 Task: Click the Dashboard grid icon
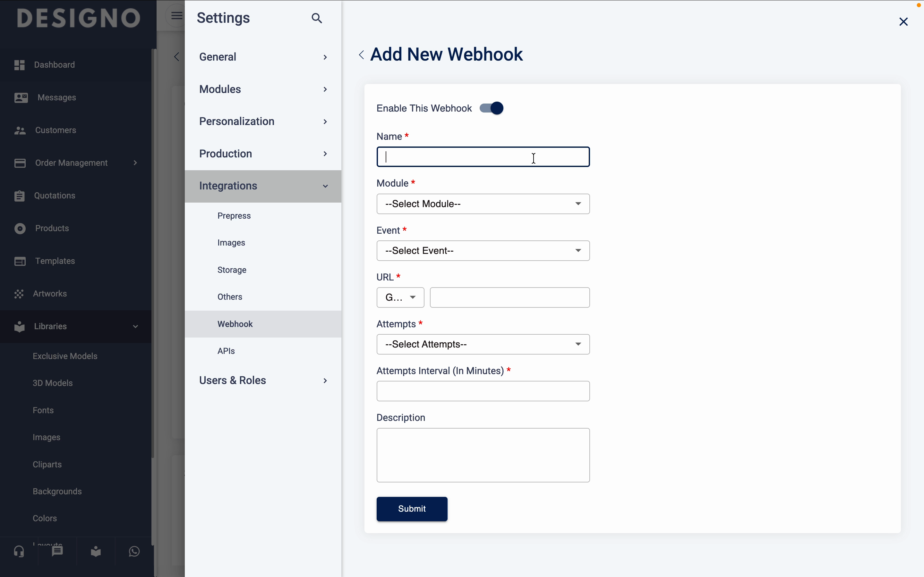pos(20,65)
